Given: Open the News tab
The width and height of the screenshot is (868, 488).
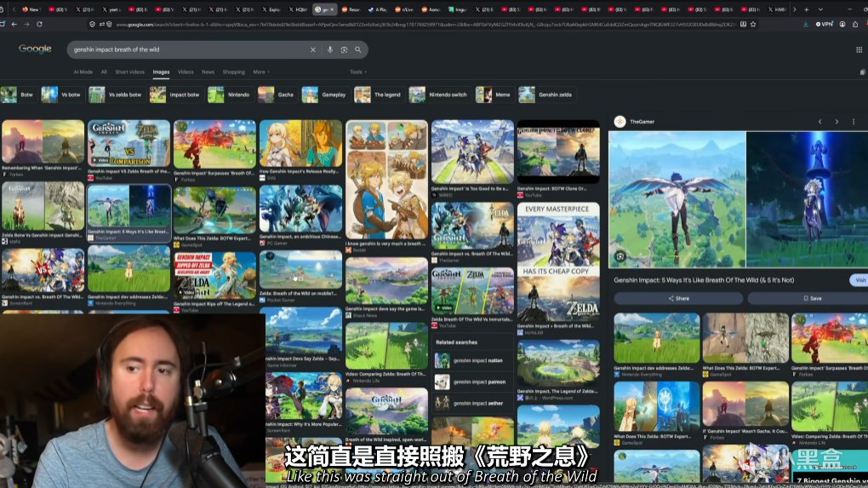Looking at the screenshot, I should click(x=208, y=72).
